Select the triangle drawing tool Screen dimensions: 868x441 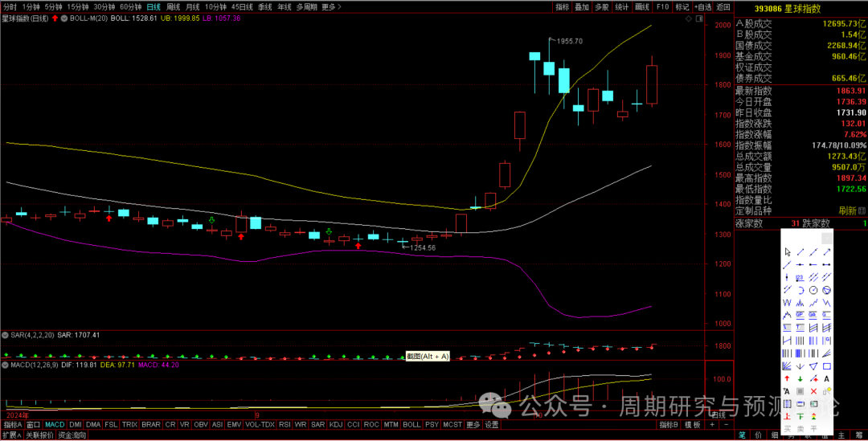813,365
